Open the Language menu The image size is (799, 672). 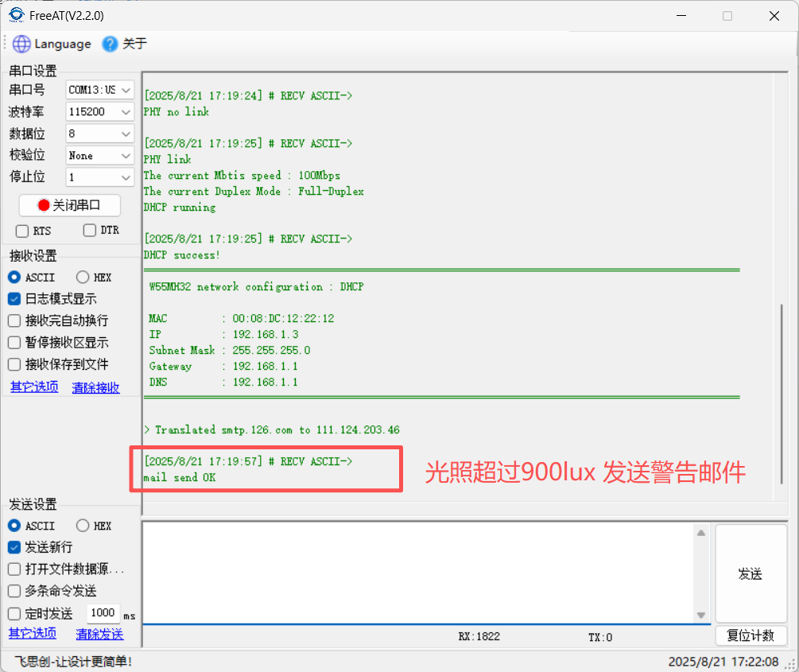(62, 45)
